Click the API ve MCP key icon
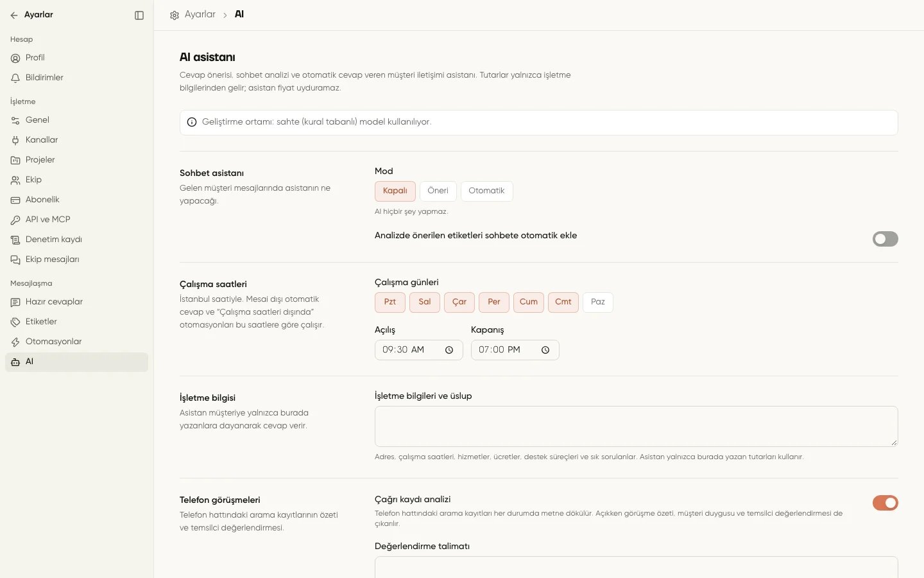Screen dimensions: 924x578 [15, 220]
